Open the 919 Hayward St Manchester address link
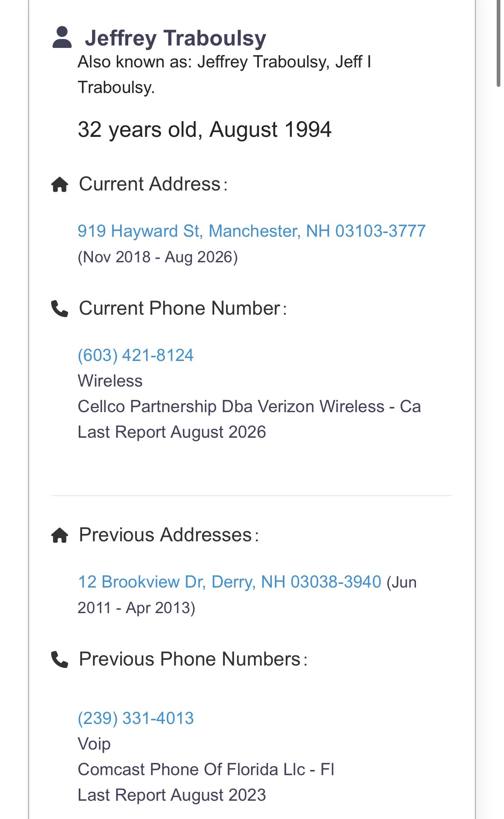504x819 pixels. tap(252, 231)
